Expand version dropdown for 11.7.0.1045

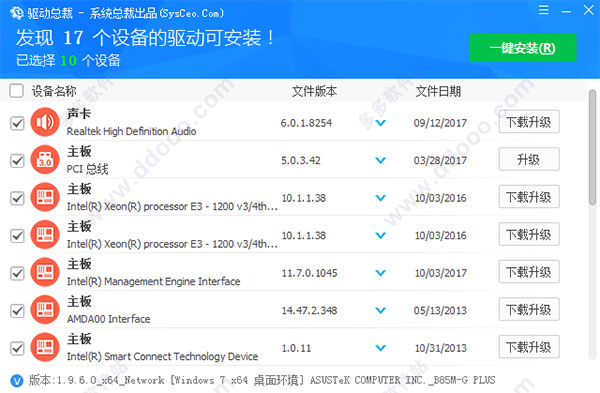(380, 273)
